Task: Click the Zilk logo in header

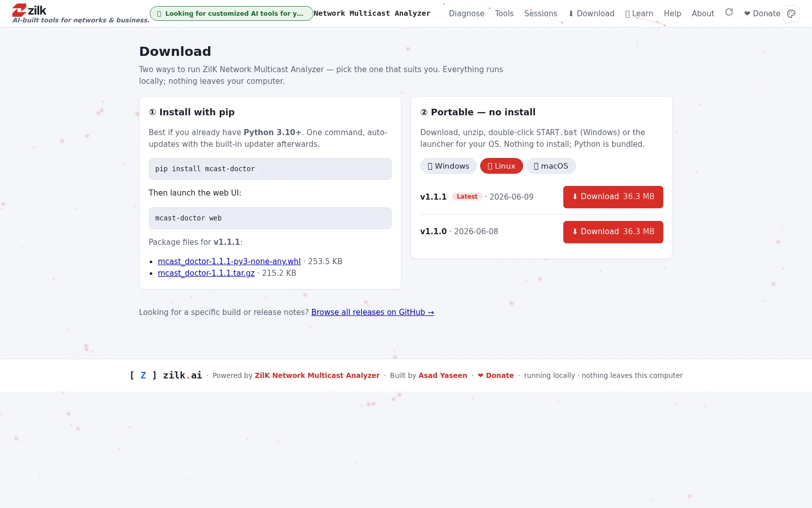Action: click(29, 10)
